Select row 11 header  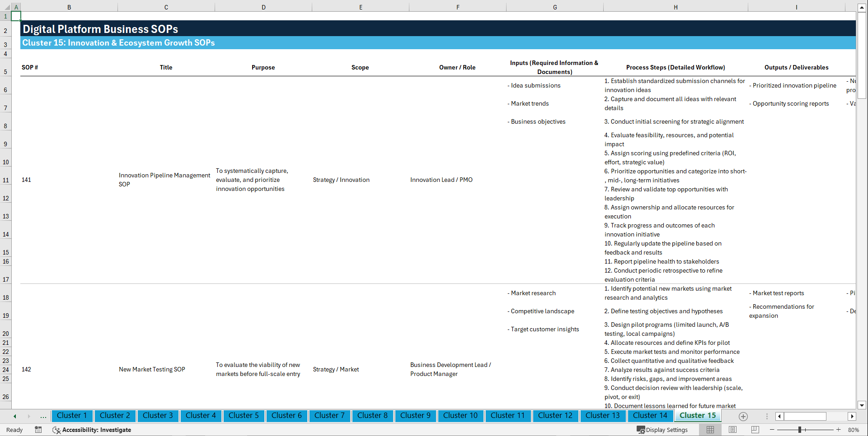(6, 180)
